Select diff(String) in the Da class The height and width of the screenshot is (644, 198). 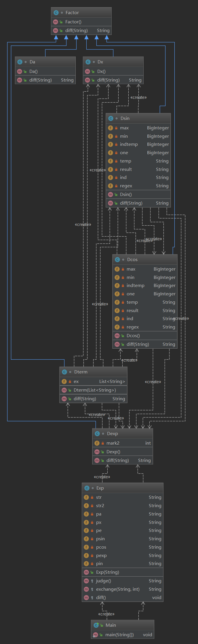coord(41,80)
